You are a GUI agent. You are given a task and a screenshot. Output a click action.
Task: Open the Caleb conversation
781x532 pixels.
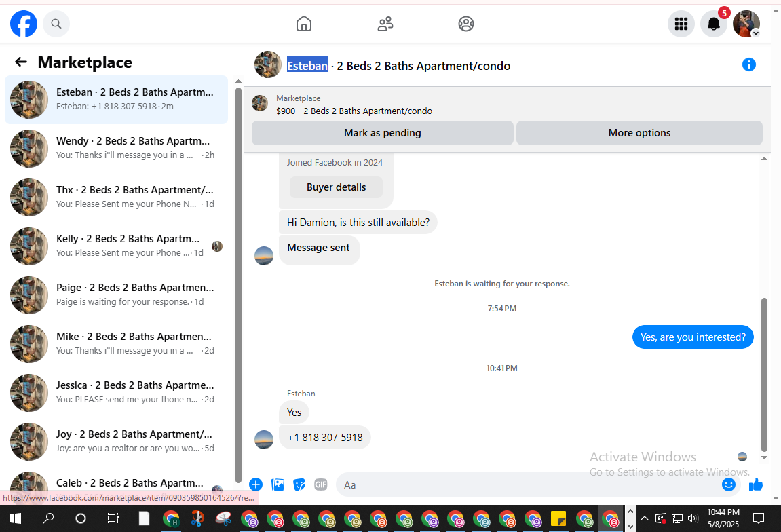click(x=117, y=483)
